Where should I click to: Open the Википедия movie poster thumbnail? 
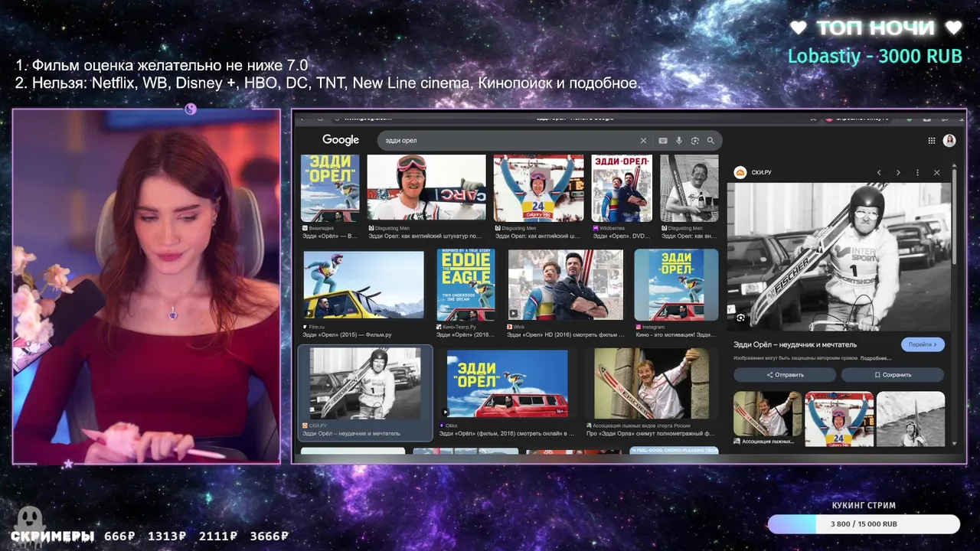coord(330,188)
